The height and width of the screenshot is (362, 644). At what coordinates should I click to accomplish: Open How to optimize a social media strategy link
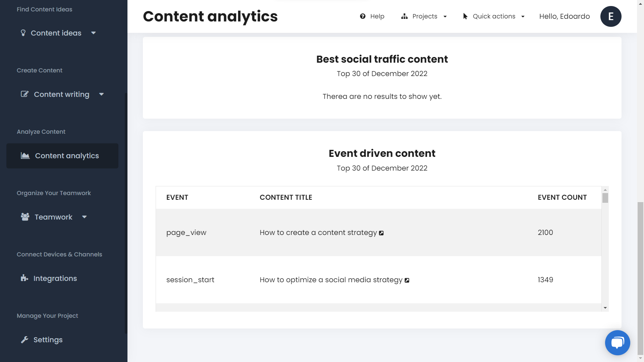pyautogui.click(x=407, y=280)
